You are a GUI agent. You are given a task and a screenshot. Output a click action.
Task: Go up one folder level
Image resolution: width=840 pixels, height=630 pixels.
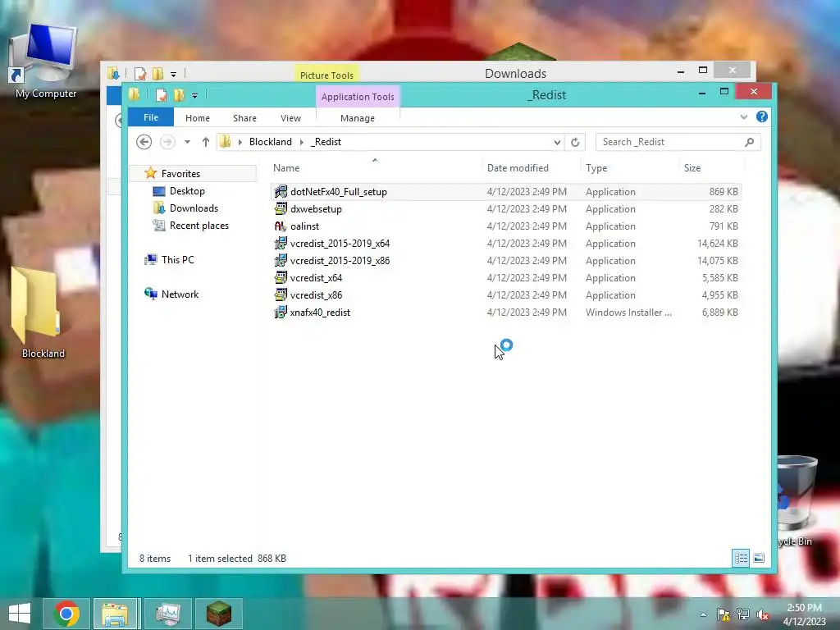coord(206,142)
